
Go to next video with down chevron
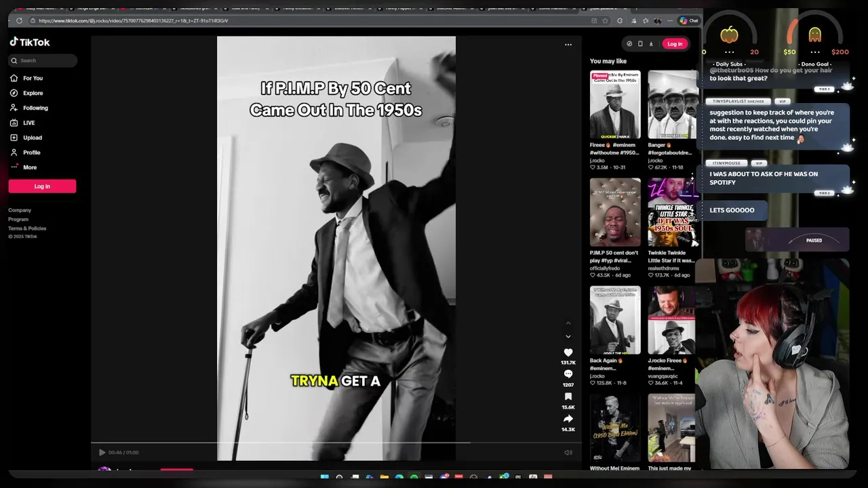click(x=568, y=336)
